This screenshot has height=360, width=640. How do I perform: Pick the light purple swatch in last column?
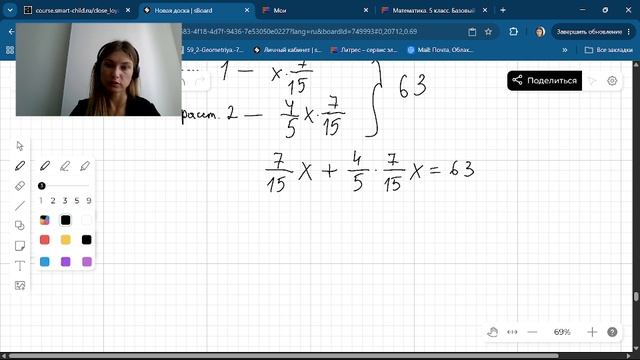click(86, 261)
